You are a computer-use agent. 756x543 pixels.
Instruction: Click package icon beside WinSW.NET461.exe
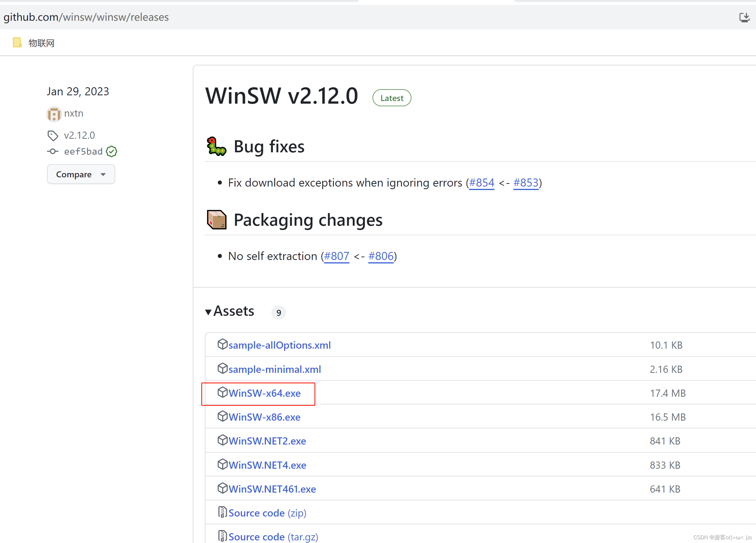pyautogui.click(x=222, y=488)
